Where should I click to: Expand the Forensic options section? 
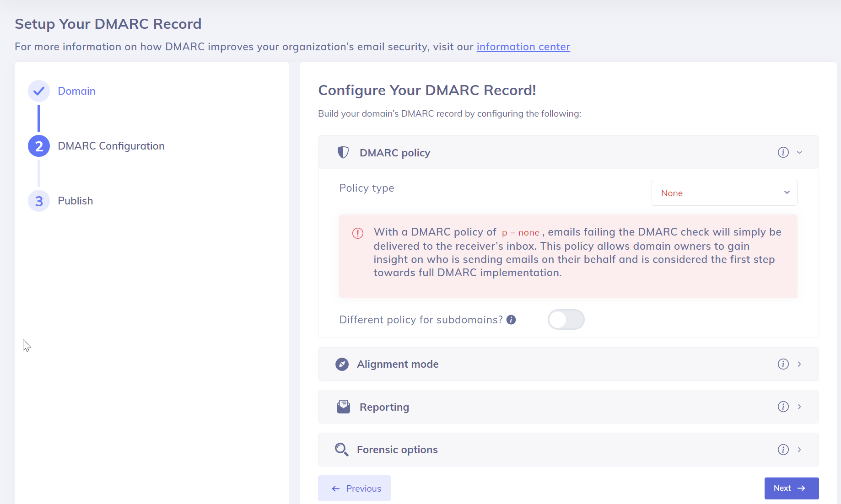point(799,450)
